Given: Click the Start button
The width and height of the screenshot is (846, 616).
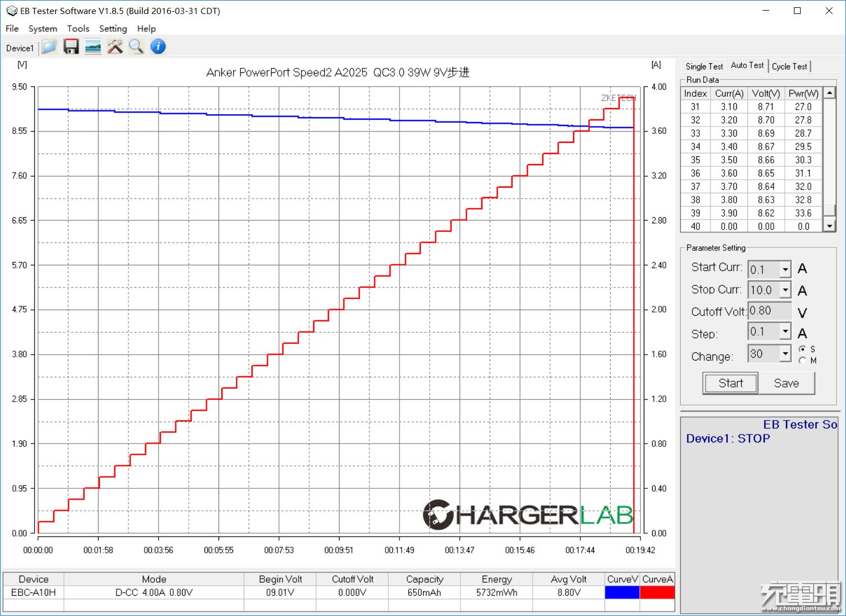Looking at the screenshot, I should [x=731, y=383].
